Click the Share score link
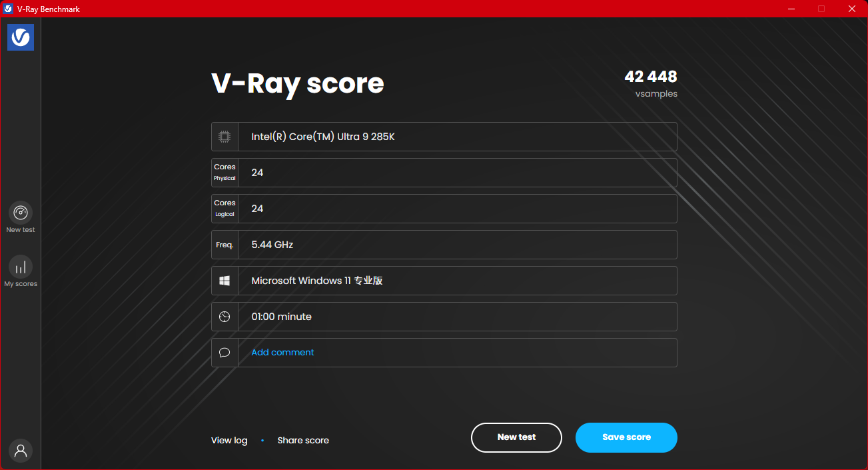The width and height of the screenshot is (868, 470). coord(303,441)
